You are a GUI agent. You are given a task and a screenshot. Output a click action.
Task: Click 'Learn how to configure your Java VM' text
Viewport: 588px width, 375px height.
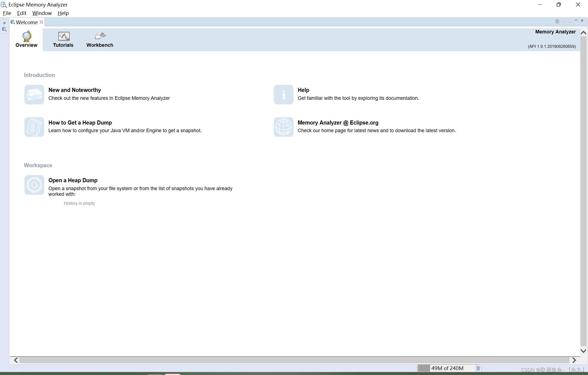click(125, 131)
